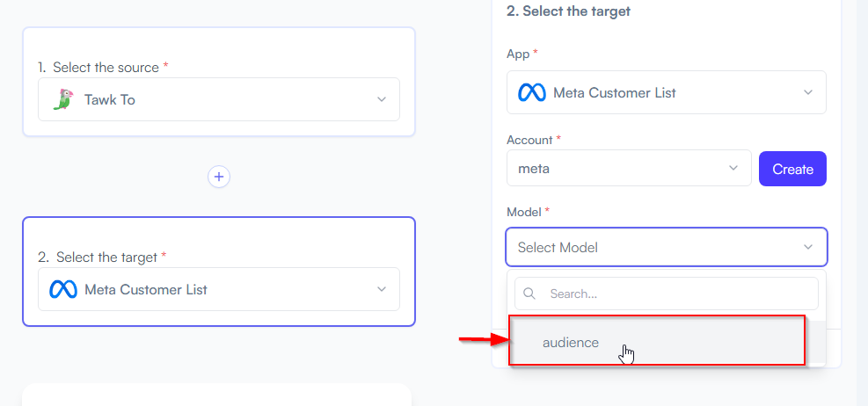The image size is (868, 406).
Task: Click the Meta Customer List text in App field
Action: (615, 93)
